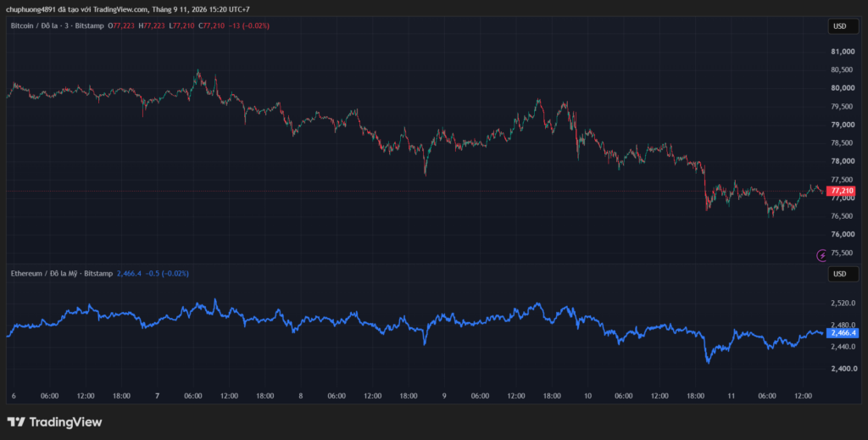868x440 pixels.
Task: Click the blue 2,466.4 Ethereum price label
Action: [x=842, y=333]
